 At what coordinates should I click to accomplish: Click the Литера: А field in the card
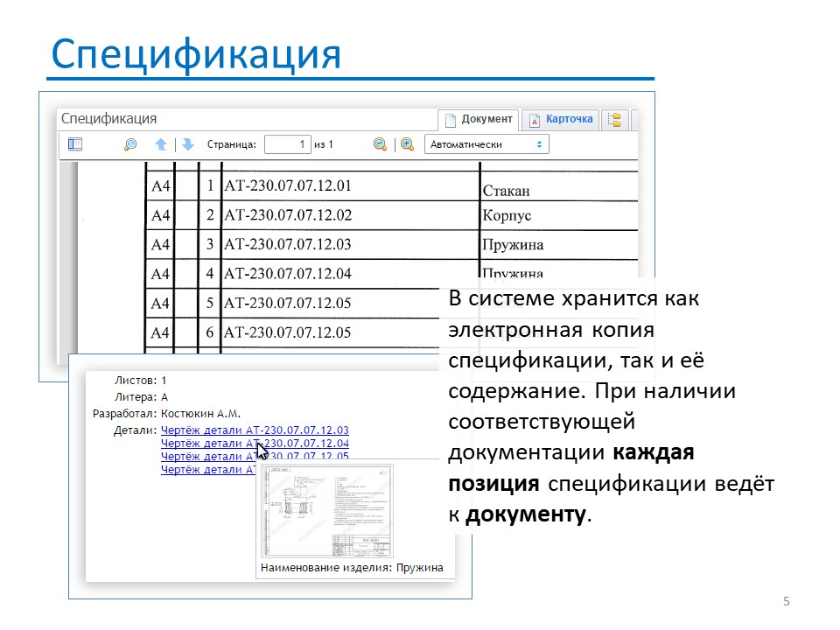point(142,397)
